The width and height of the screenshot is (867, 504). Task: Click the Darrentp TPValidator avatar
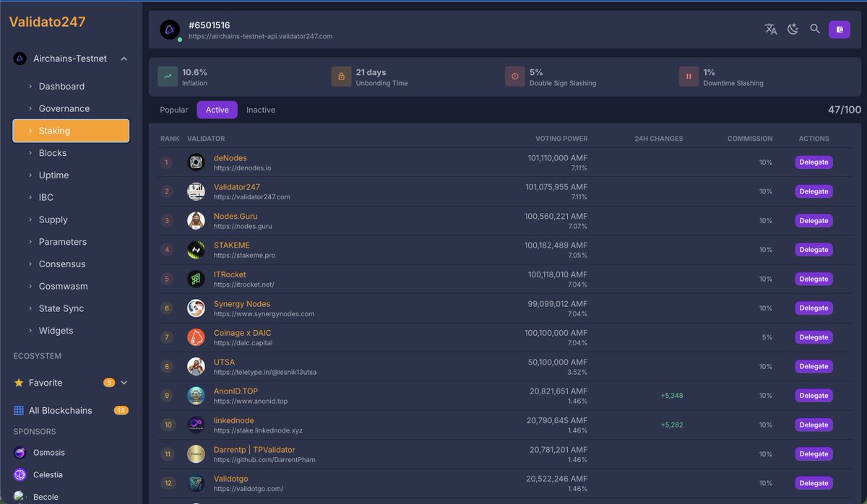click(196, 453)
